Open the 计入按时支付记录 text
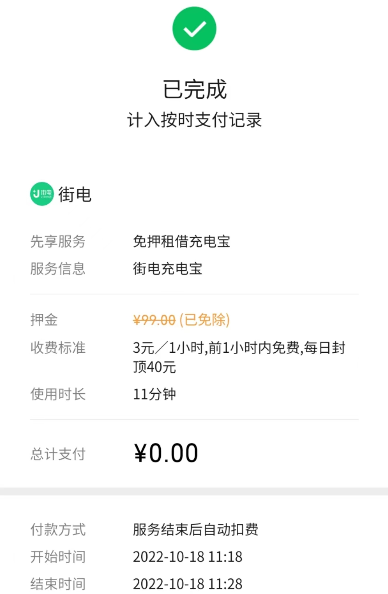 point(194,120)
